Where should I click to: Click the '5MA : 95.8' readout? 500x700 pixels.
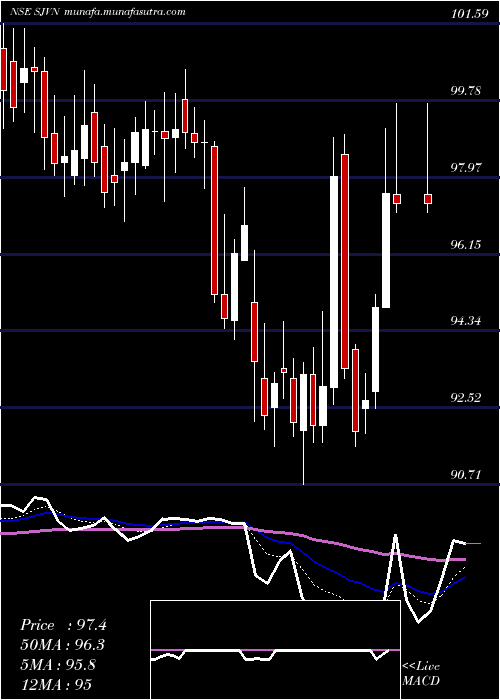click(58, 664)
